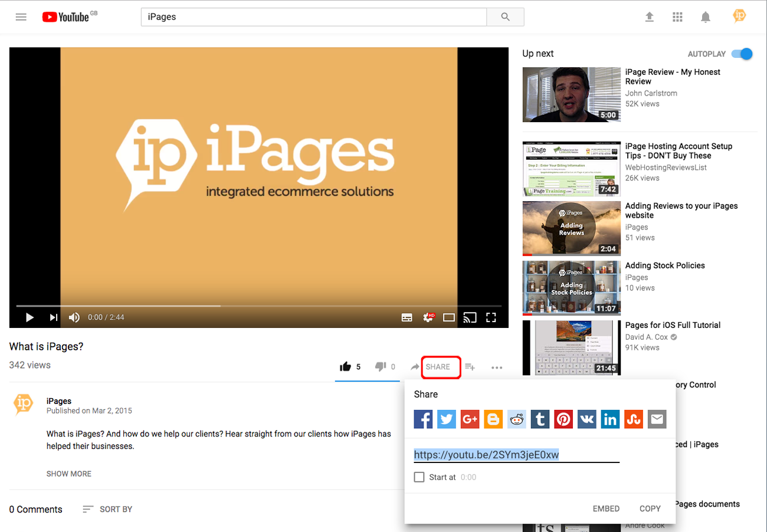Open 'iPage Hosting Account Setup Tips' title
The width and height of the screenshot is (767, 532).
[678, 151]
